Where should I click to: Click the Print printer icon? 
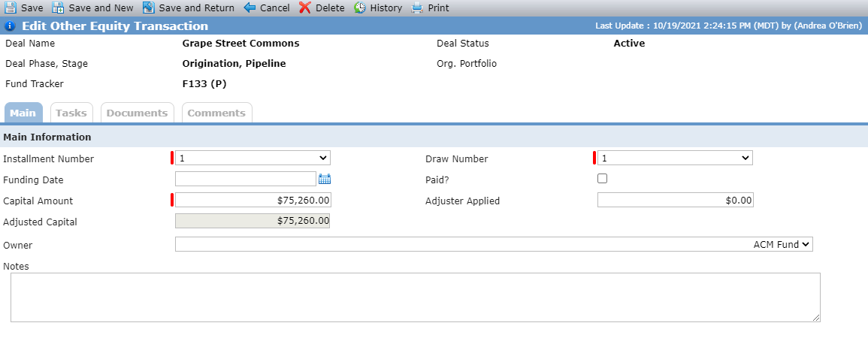click(417, 8)
